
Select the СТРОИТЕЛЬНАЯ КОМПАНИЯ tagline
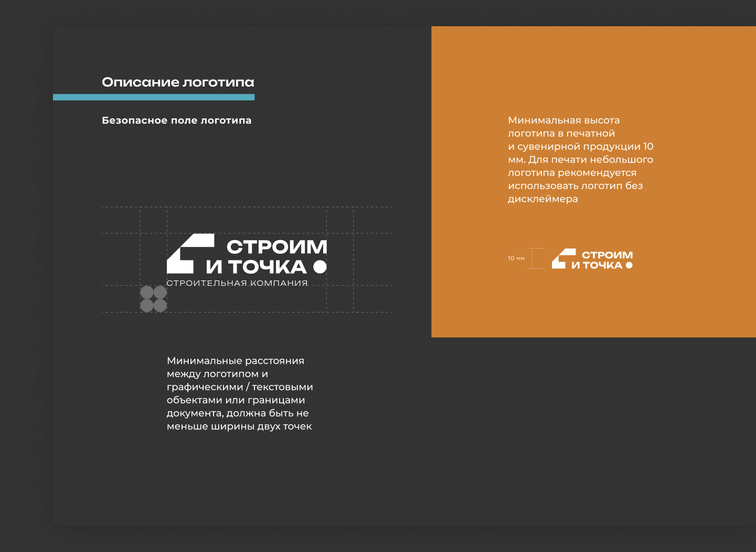point(237,283)
